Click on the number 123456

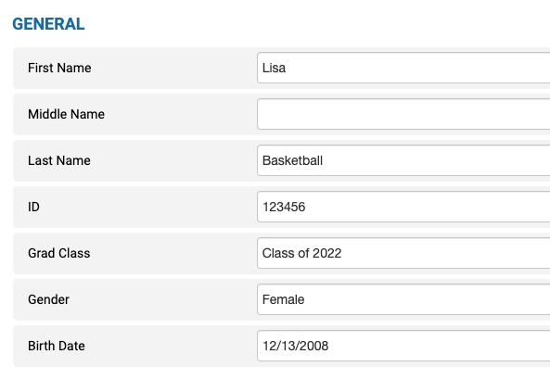[x=284, y=207]
